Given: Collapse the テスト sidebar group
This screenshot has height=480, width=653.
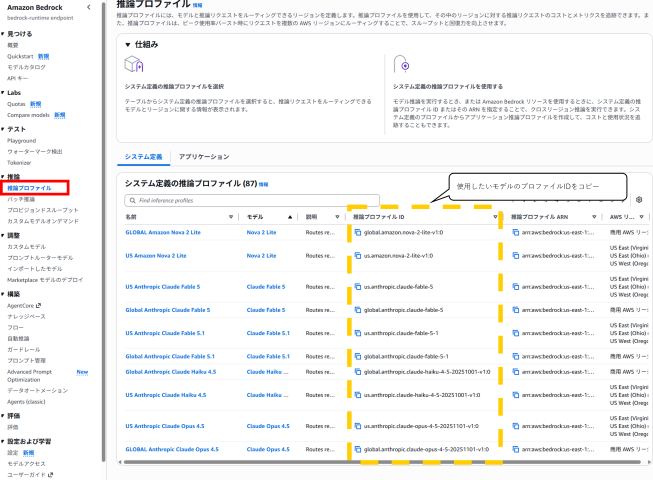Looking at the screenshot, I should [2, 129].
